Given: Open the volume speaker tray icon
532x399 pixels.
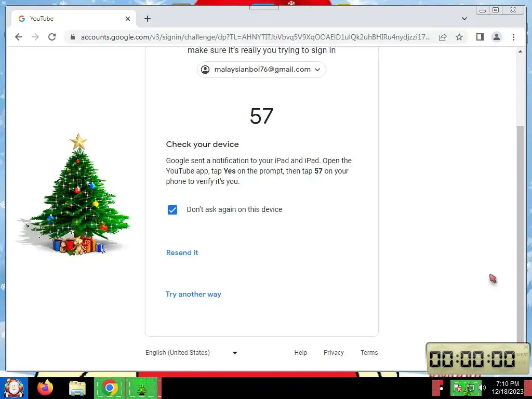Looking at the screenshot, I should pyautogui.click(x=483, y=388).
